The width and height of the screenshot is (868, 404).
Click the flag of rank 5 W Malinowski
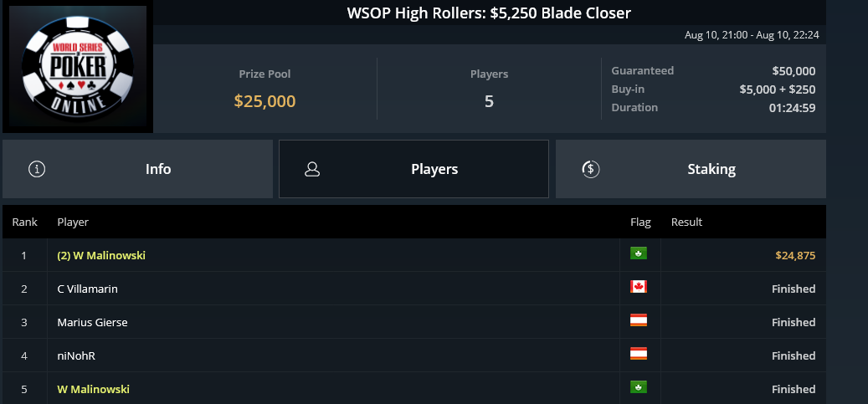point(639,386)
